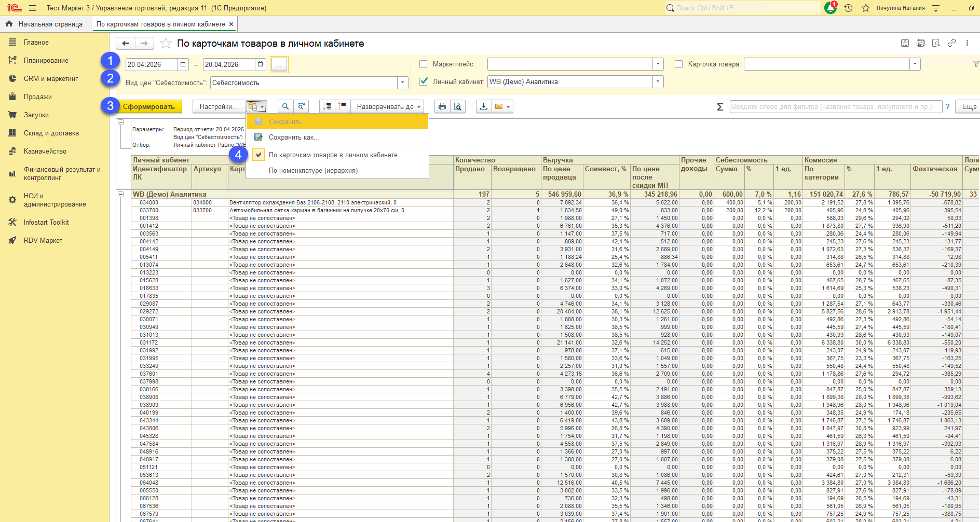980x522 pixels.
Task: Open the history clock icon
Action: click(x=848, y=8)
